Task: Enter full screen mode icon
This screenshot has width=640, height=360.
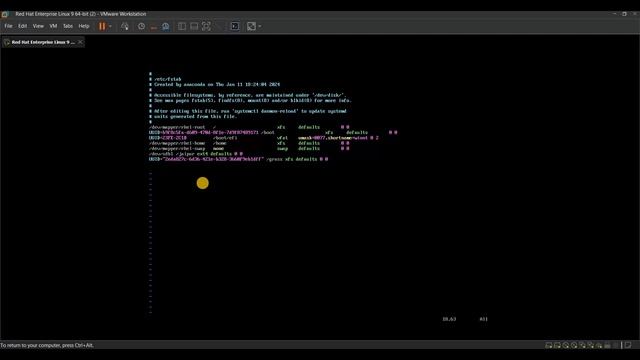Action: click(206, 26)
